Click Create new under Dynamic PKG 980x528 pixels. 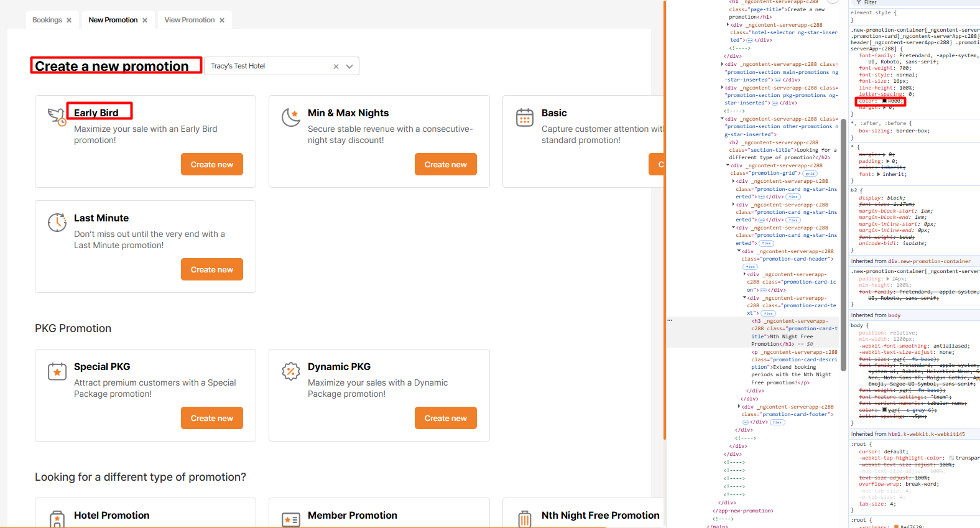point(445,419)
